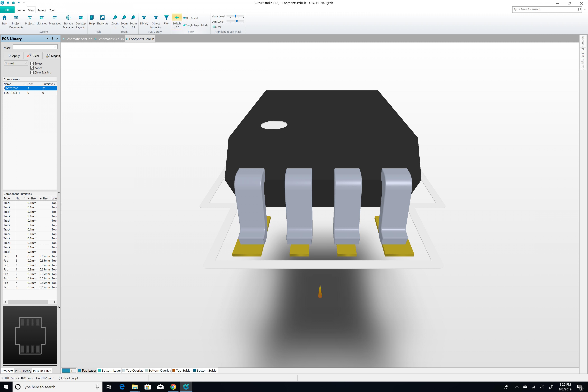Screen dimensions: 588x392
Task: Open the Libraries ribbon icon
Action: 42,20
